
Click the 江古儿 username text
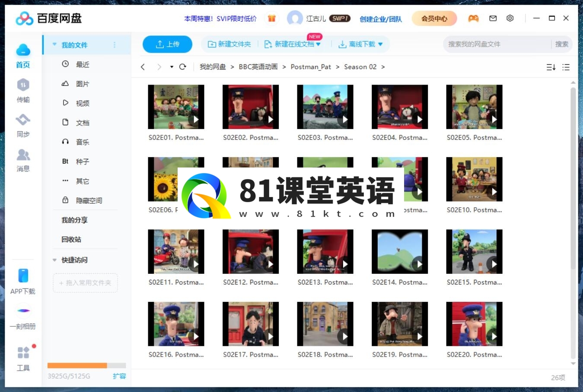[x=316, y=19]
